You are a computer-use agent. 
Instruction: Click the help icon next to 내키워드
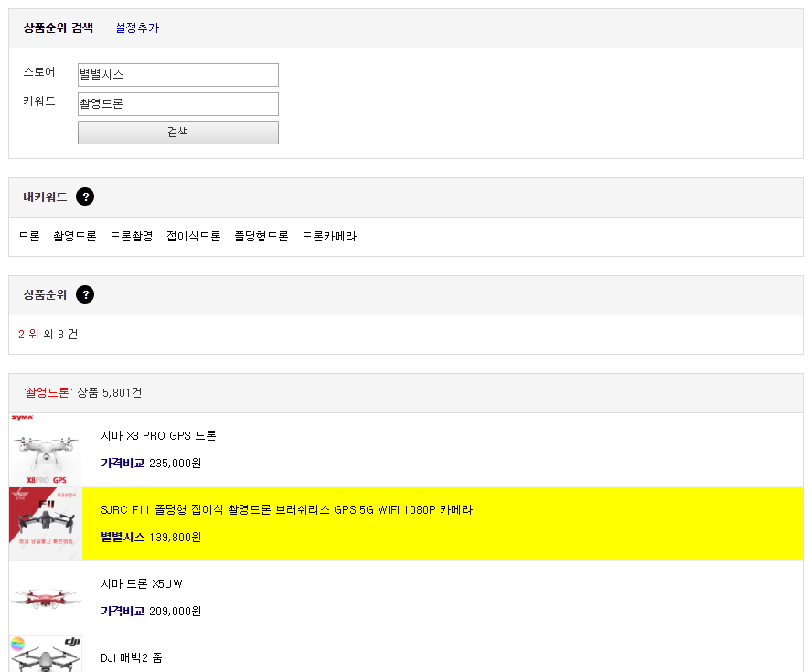85,197
